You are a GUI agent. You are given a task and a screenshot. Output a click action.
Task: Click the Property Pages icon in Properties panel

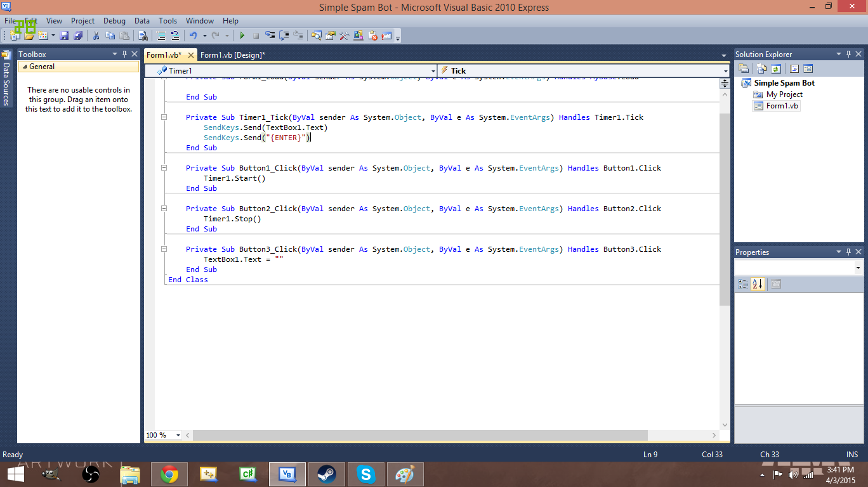tap(776, 284)
